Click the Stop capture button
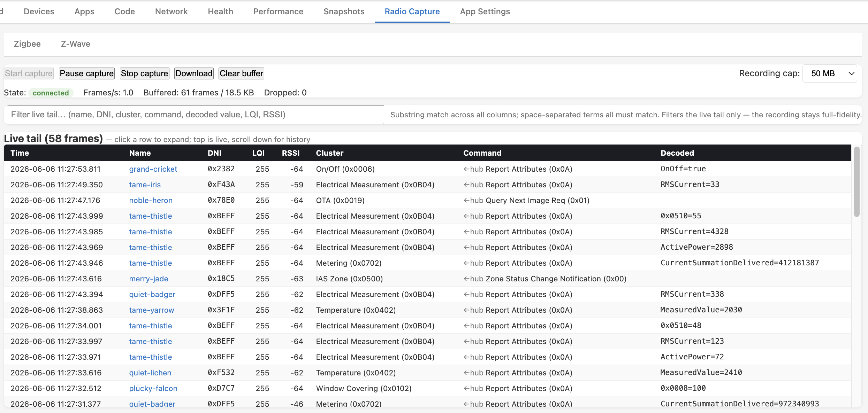Image resolution: width=868 pixels, height=413 pixels. 144,73
